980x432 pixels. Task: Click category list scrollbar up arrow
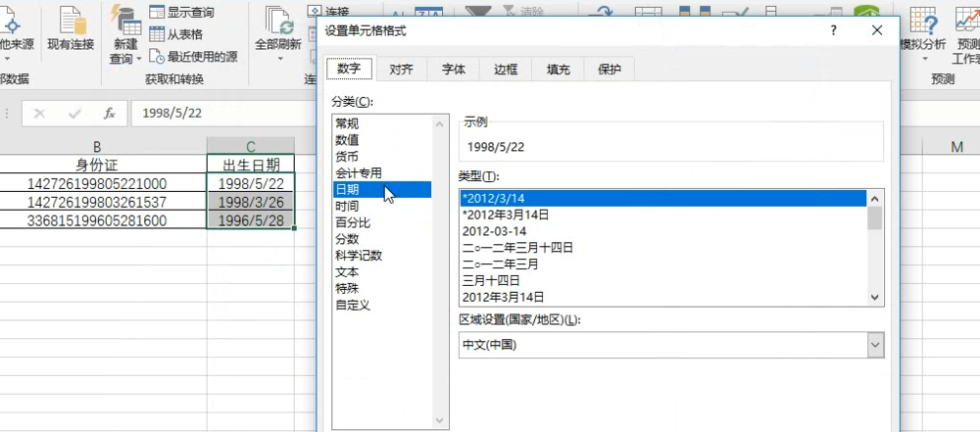tap(440, 123)
